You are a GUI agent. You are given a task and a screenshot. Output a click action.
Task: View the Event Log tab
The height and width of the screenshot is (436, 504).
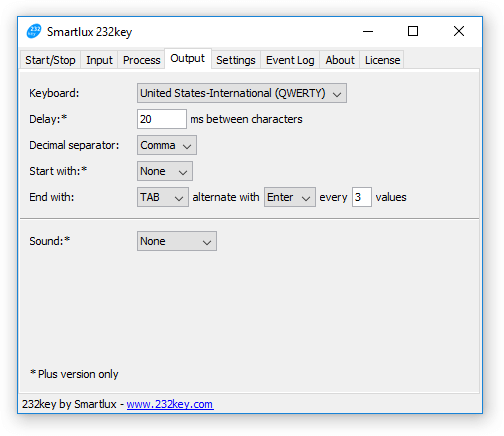[290, 60]
